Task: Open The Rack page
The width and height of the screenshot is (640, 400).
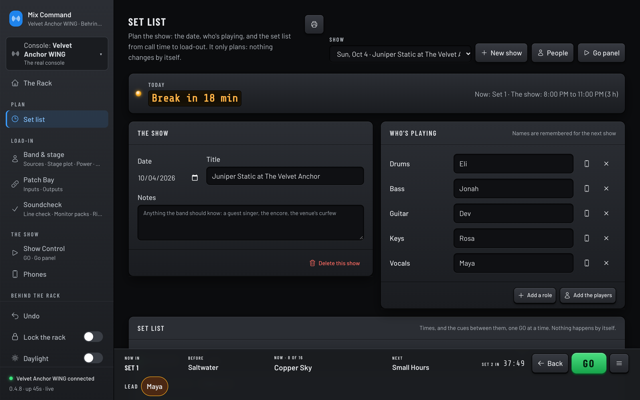Action: click(57, 83)
